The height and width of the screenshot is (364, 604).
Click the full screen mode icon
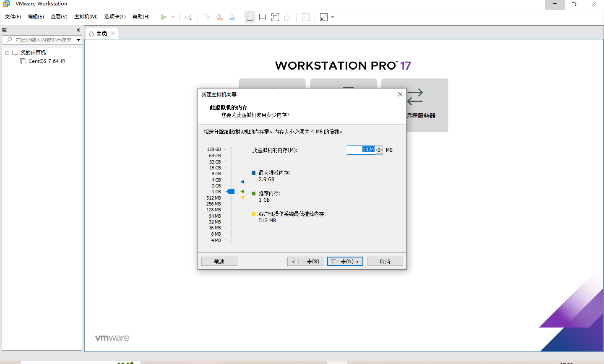tap(275, 17)
